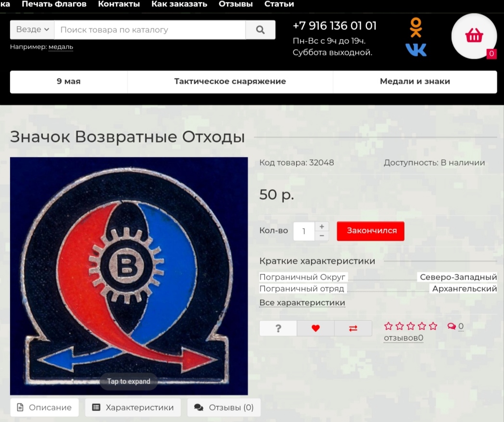Viewport: 504px width, 422px height.
Task: Open the Как заказать link
Action: click(x=179, y=4)
